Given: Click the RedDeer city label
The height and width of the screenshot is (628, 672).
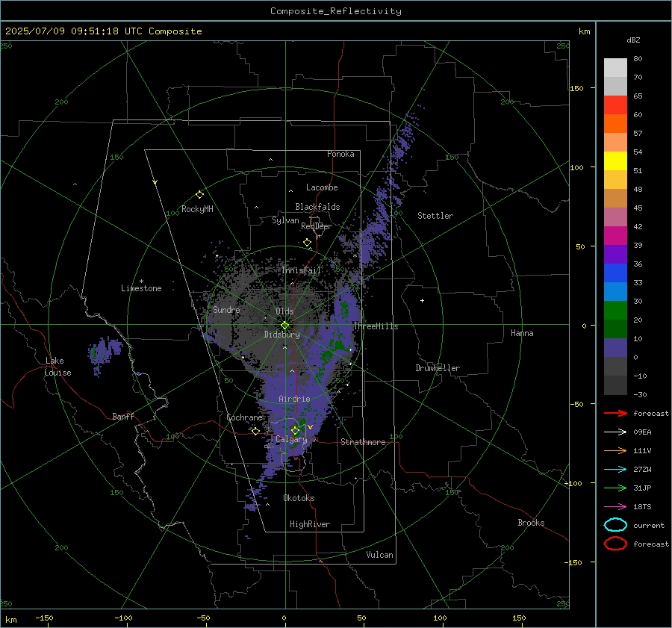Looking at the screenshot, I should click(317, 226).
